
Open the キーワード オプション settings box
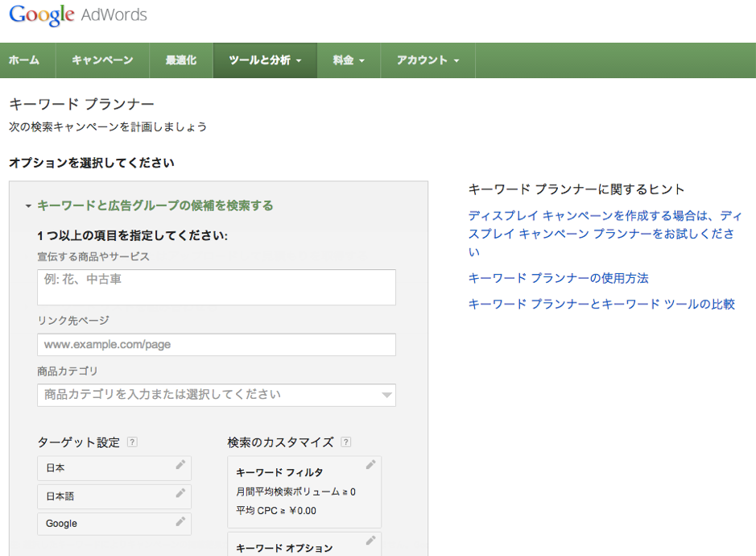pyautogui.click(x=304, y=545)
